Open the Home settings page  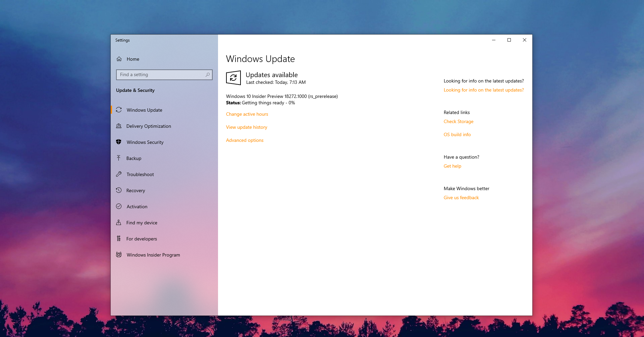click(x=164, y=59)
